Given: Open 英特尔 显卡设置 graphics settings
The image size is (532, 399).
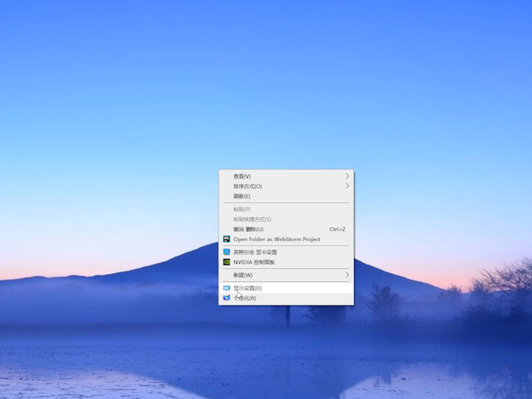Looking at the screenshot, I should [x=255, y=252].
